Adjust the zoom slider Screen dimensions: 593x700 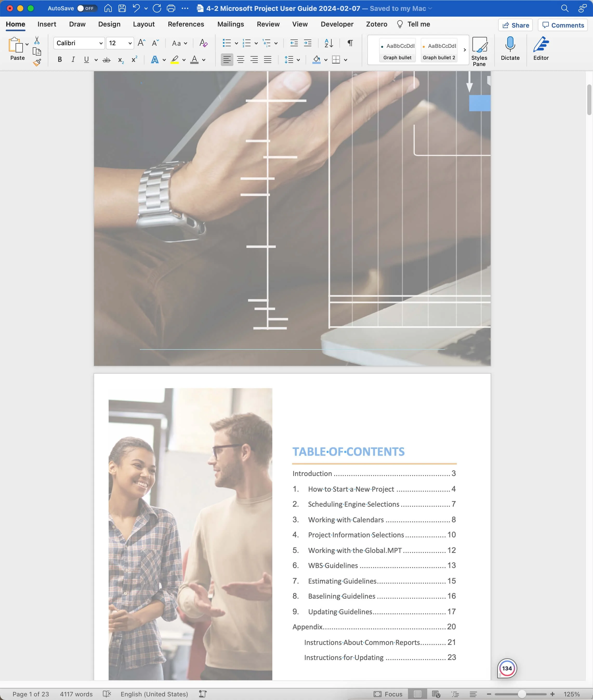click(x=522, y=694)
